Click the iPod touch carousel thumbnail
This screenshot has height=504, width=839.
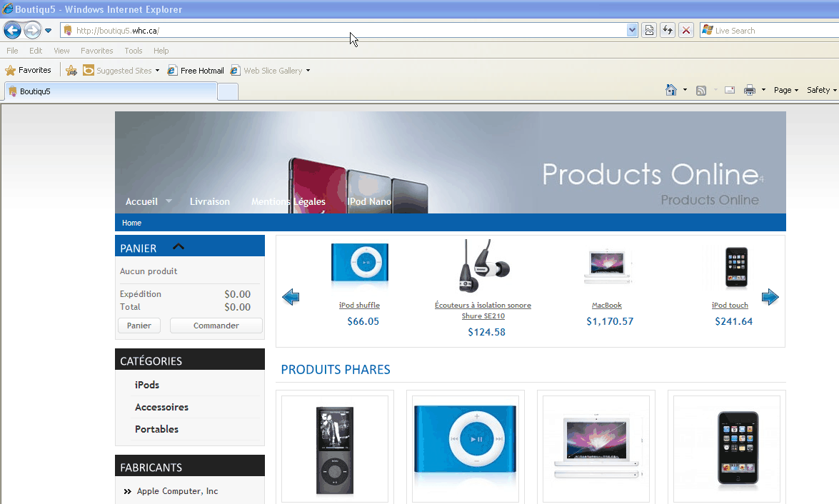(x=736, y=267)
